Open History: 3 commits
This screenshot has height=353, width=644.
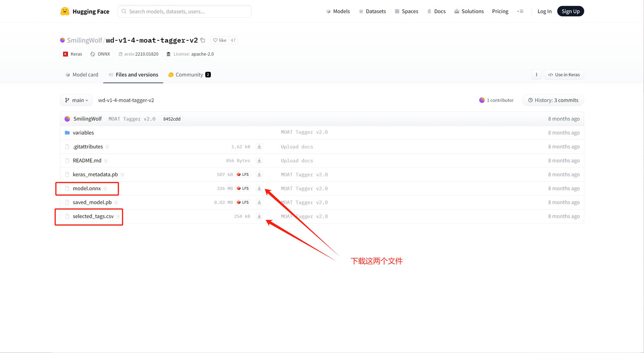[553, 100]
